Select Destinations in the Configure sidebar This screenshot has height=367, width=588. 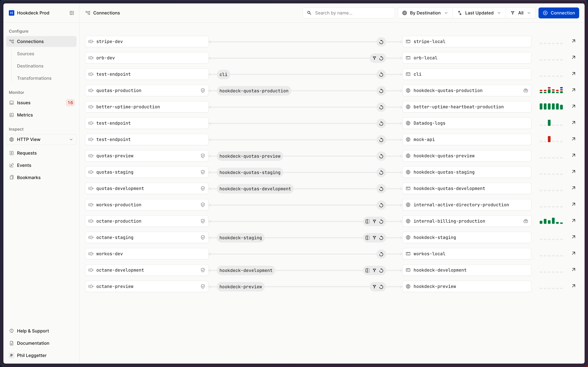(30, 66)
